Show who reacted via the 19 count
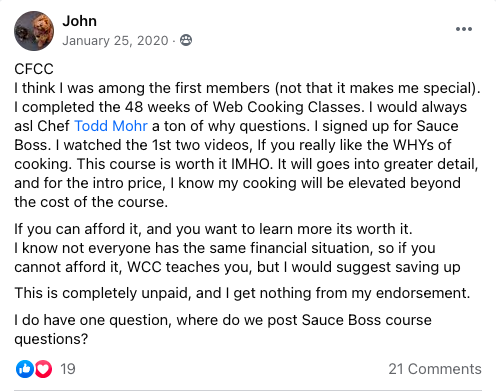496x391 pixels. click(68, 369)
